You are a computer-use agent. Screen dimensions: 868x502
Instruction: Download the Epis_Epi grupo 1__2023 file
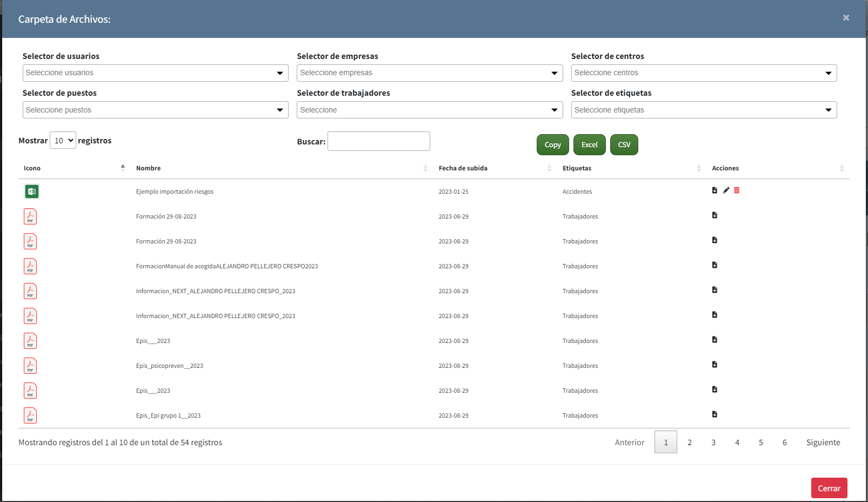(x=715, y=414)
